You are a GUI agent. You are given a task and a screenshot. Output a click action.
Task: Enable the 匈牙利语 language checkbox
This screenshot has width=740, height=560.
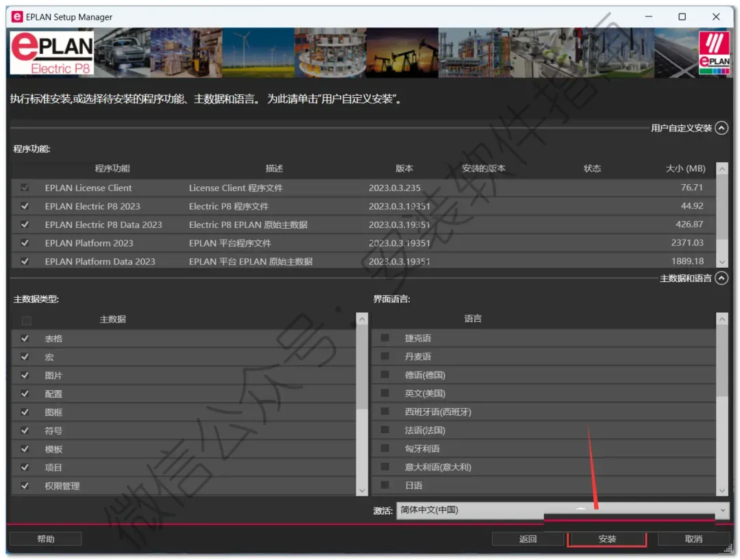(385, 448)
